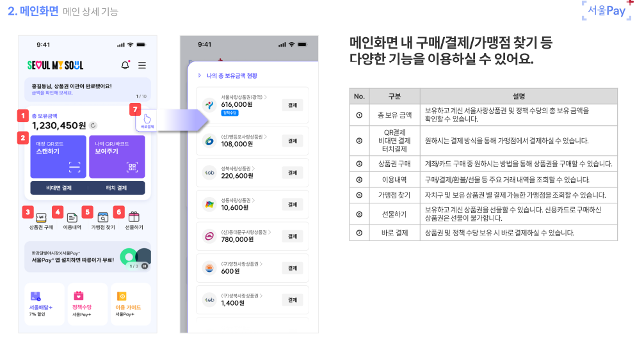
Task: Tap the 이용 가이드 orange icon
Action: 122,296
